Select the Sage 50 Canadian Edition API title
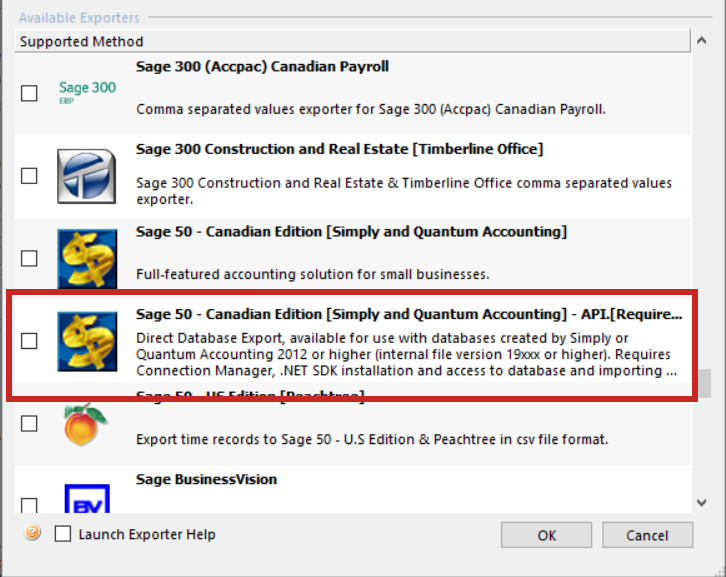 coord(409,314)
